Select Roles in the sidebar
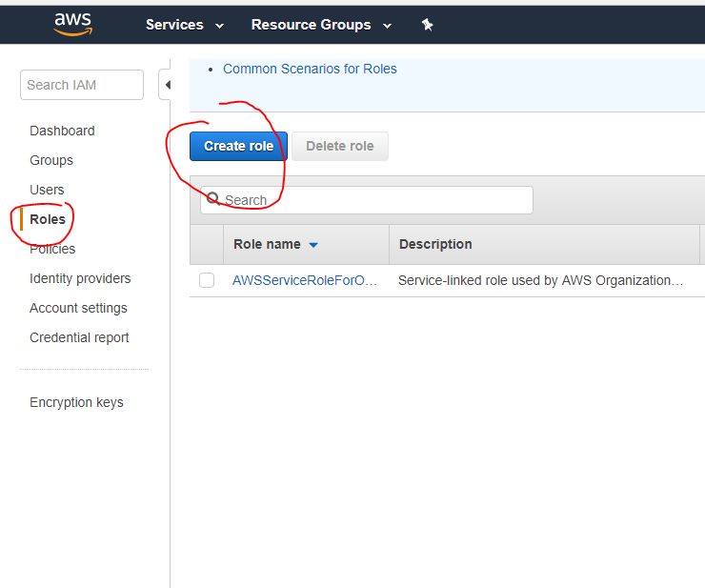 (48, 219)
